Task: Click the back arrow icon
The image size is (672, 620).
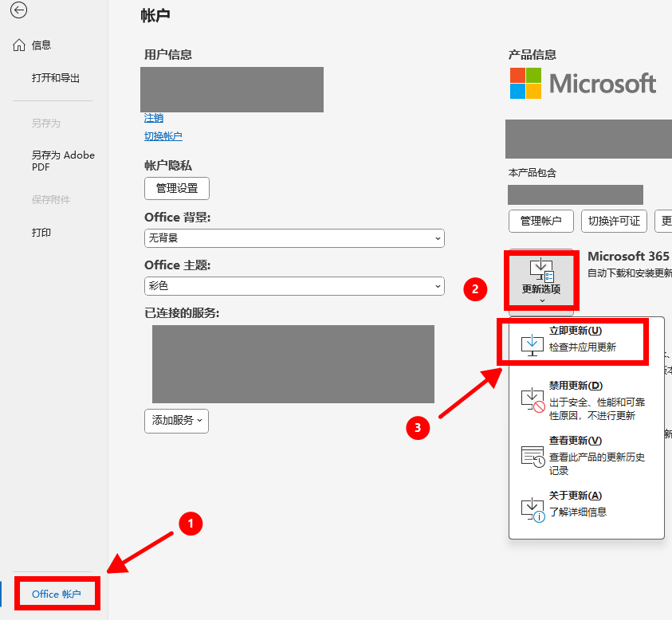Action: [18, 10]
